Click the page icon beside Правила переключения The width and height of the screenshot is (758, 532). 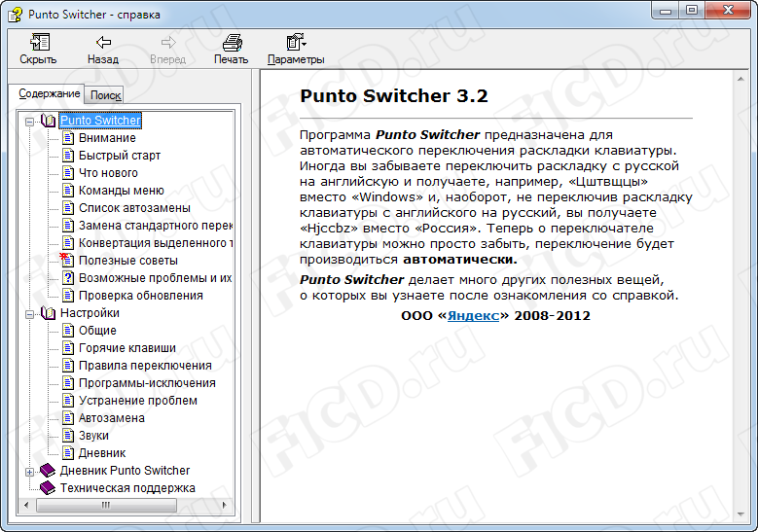click(68, 366)
